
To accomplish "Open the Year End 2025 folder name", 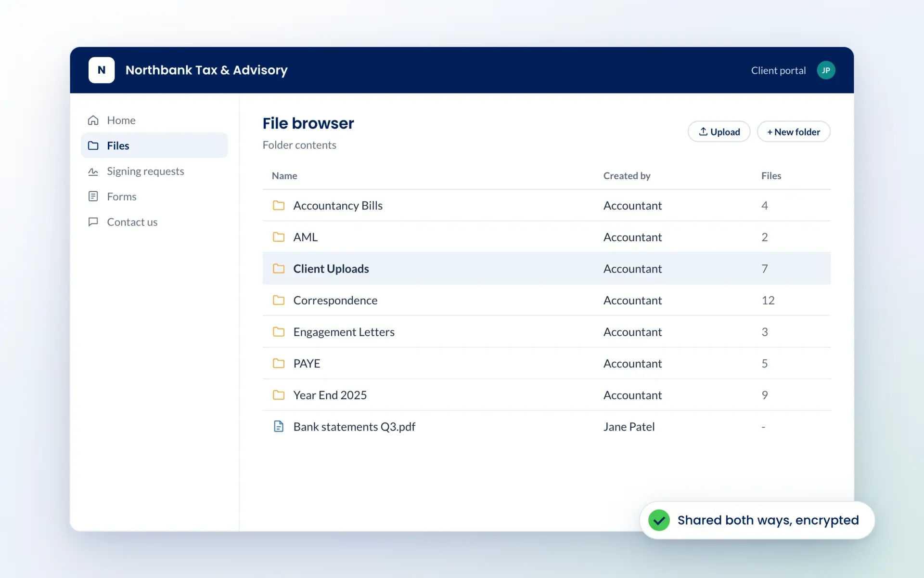I will pyautogui.click(x=330, y=395).
